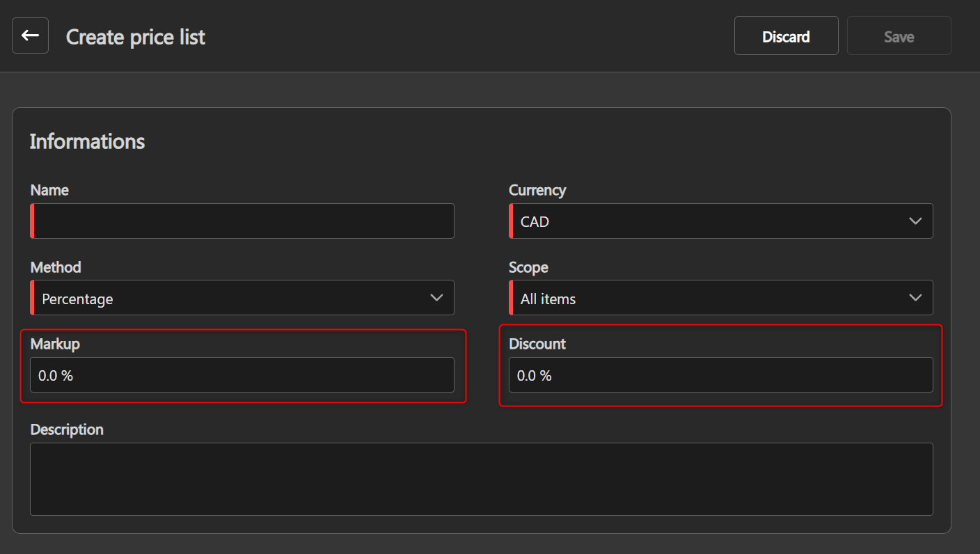Click the Description field label
The image size is (980, 554).
coord(67,429)
